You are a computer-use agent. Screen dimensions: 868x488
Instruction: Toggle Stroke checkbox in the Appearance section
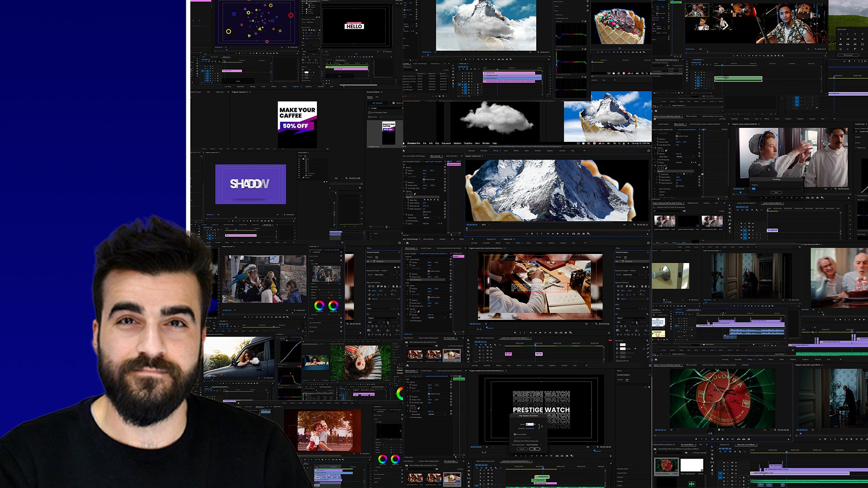tap(617, 349)
